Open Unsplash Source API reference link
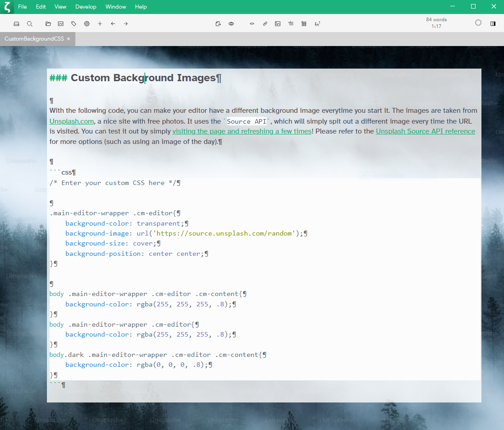The image size is (504, 430). click(x=425, y=131)
